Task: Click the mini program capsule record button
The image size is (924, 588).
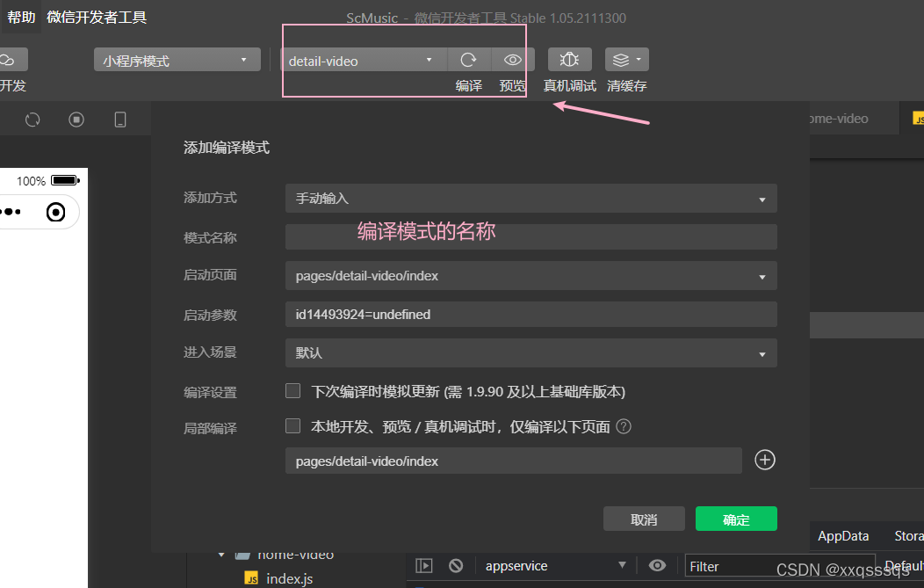Action: [x=56, y=212]
